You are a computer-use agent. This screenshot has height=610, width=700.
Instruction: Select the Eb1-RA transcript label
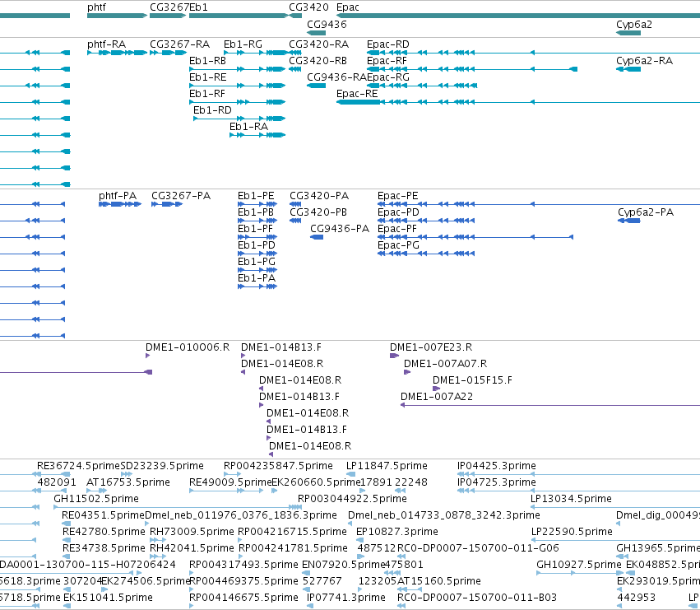(248, 127)
